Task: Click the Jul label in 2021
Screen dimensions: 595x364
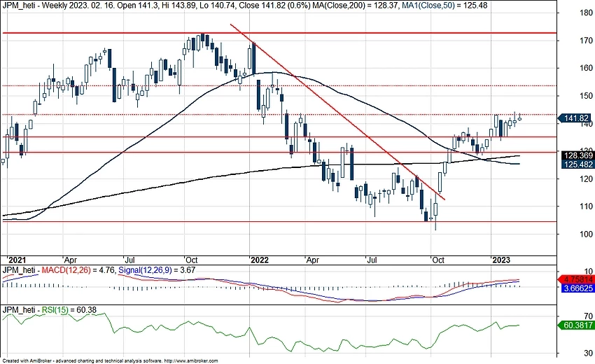Action: point(129,260)
